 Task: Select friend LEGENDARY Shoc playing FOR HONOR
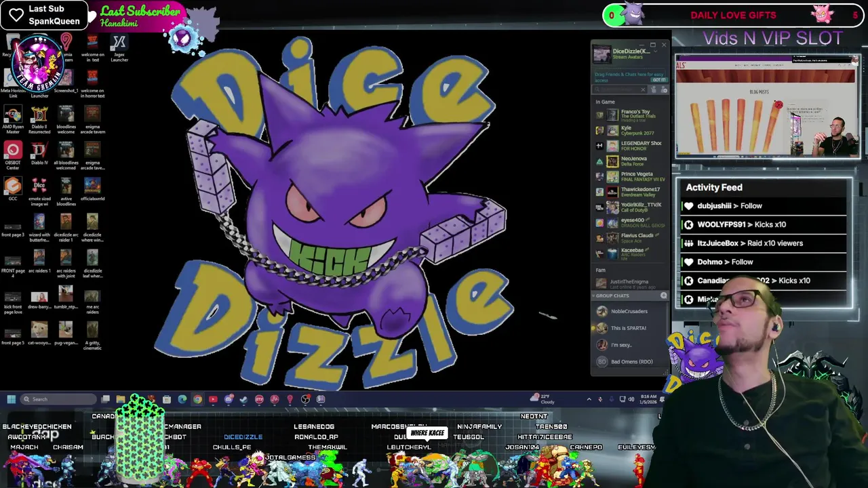631,146
